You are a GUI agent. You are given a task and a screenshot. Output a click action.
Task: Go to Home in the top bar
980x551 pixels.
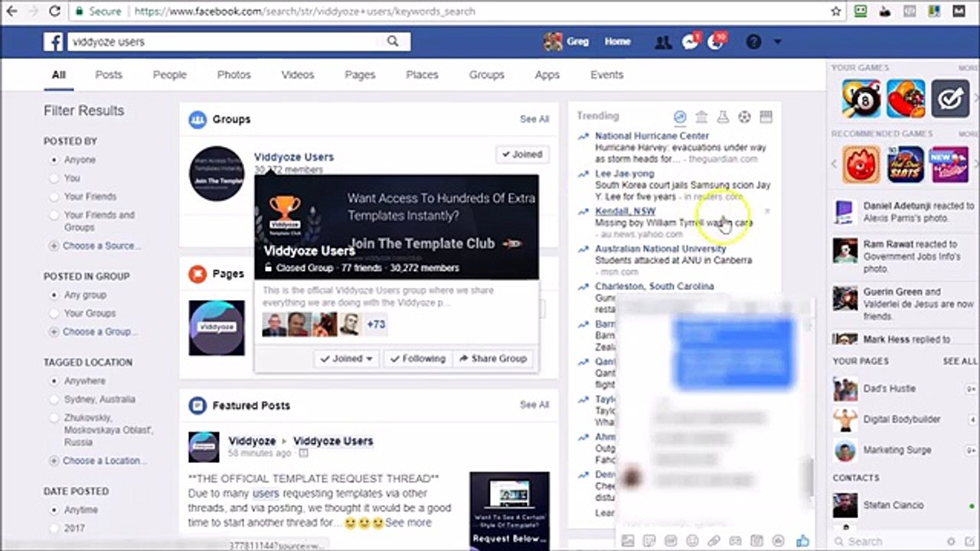[x=617, y=41]
